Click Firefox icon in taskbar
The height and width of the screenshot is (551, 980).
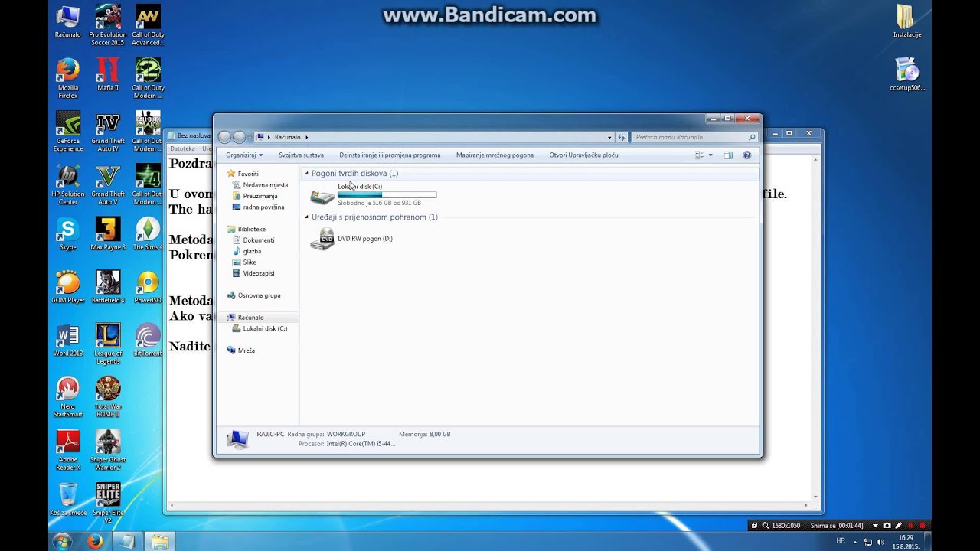coord(95,542)
